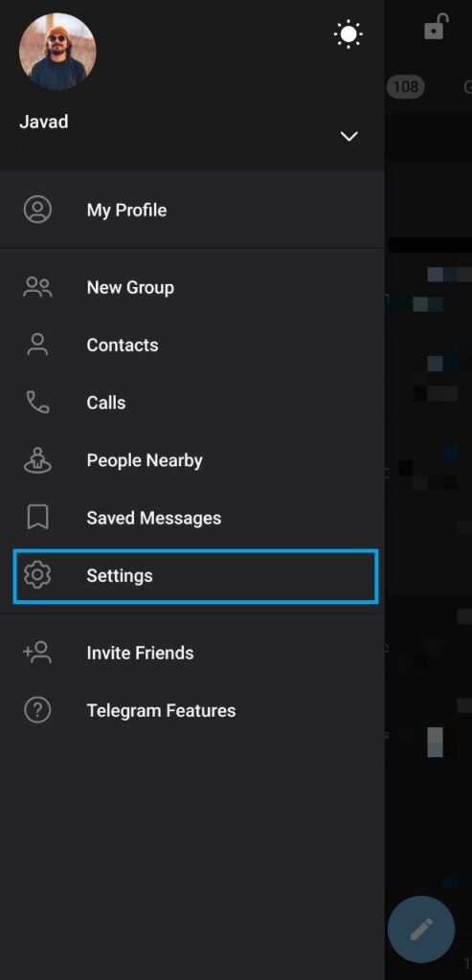Click the Contacts person icon

coord(37,345)
